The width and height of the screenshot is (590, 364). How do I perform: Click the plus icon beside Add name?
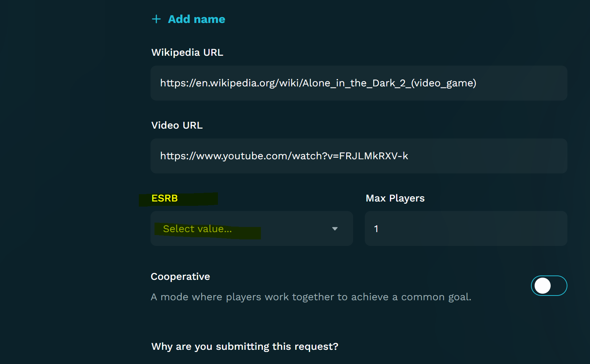156,19
